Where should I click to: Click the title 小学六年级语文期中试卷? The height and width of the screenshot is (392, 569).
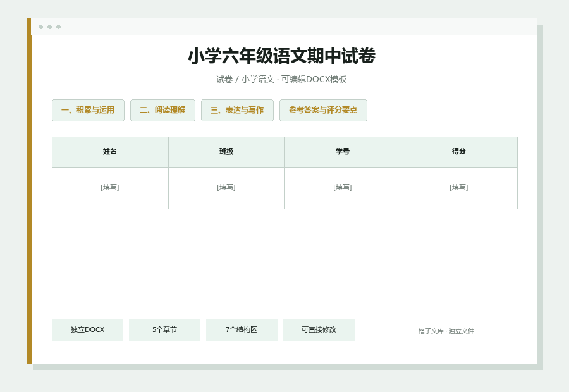click(x=281, y=56)
